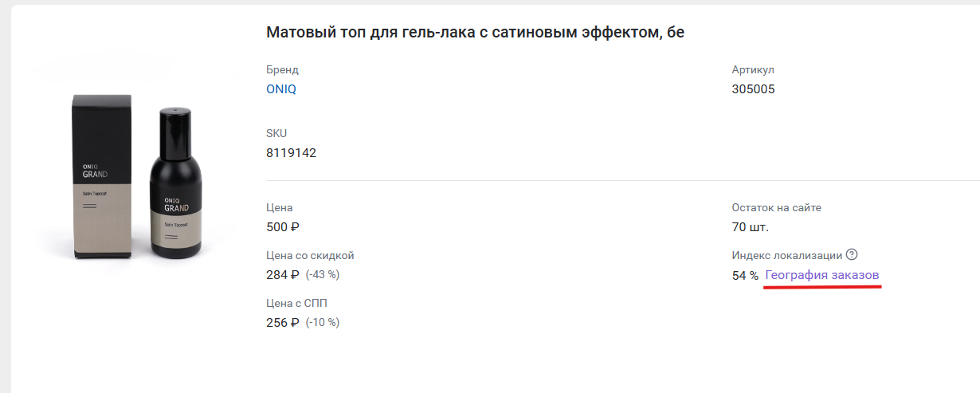Screen dimensions: 980x393
Task: Click the discounted price 284 ₽
Action: 283,275
